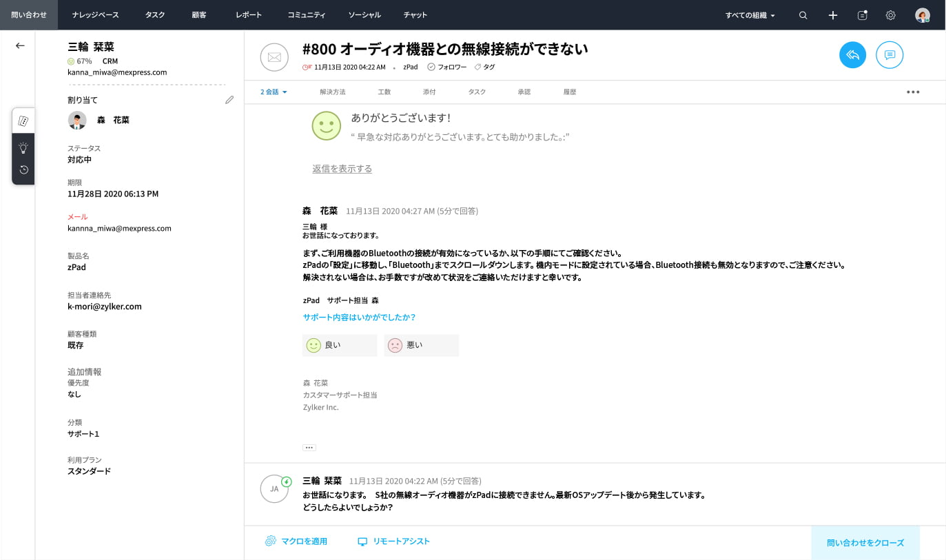Click classification value サポート1
This screenshot has height=560, width=946.
(83, 434)
